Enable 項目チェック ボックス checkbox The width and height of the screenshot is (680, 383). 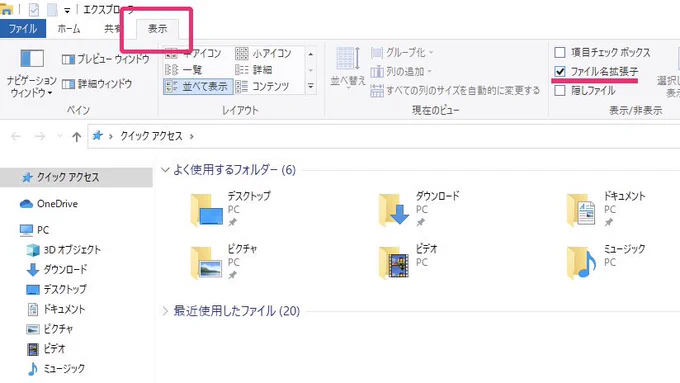[x=560, y=52]
